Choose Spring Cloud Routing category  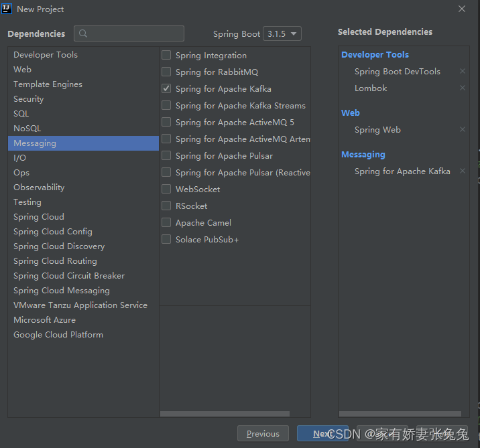pyautogui.click(x=83, y=261)
